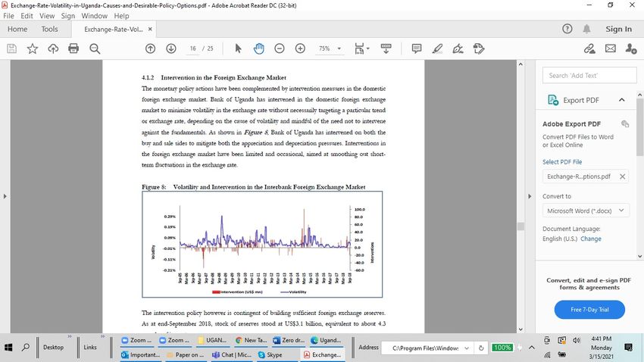Open the Chat | Mic... Teams taskbar item

click(231, 354)
